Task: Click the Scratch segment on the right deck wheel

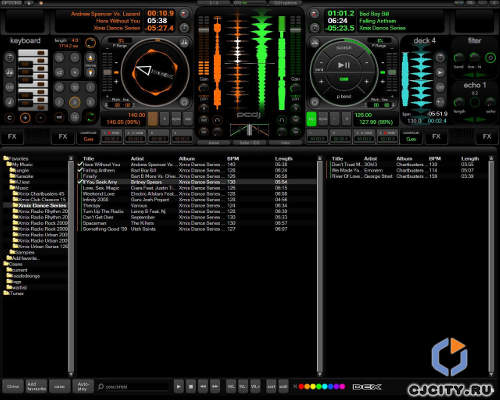Action: tap(344, 49)
